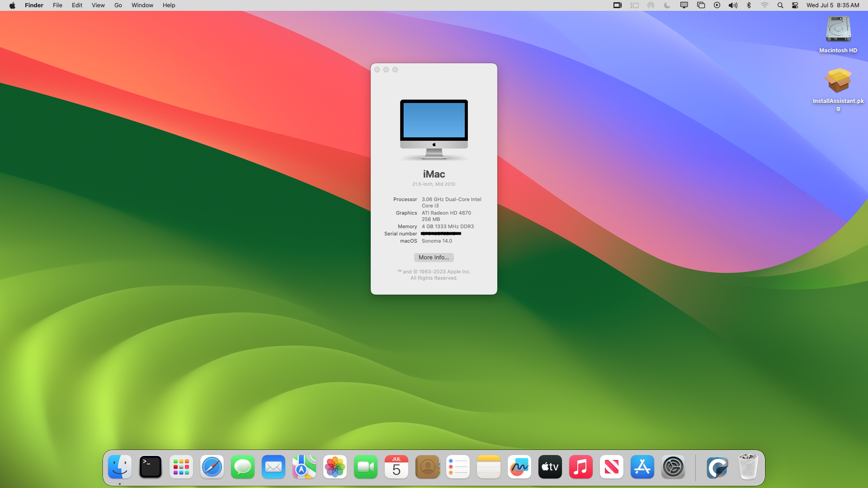Click the date and time clock
This screenshot has width=868, height=488.
coord(833,5)
